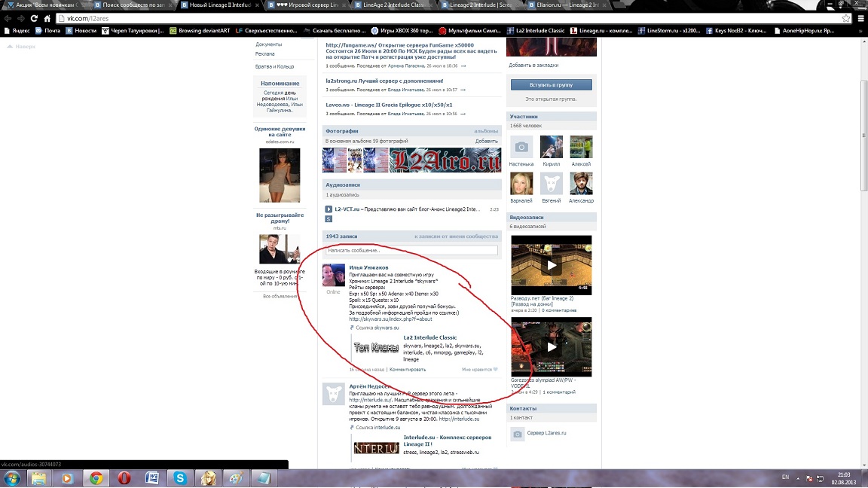Click 'Наверх' scroll-to-top link
The image size is (868, 488).
click(21, 47)
